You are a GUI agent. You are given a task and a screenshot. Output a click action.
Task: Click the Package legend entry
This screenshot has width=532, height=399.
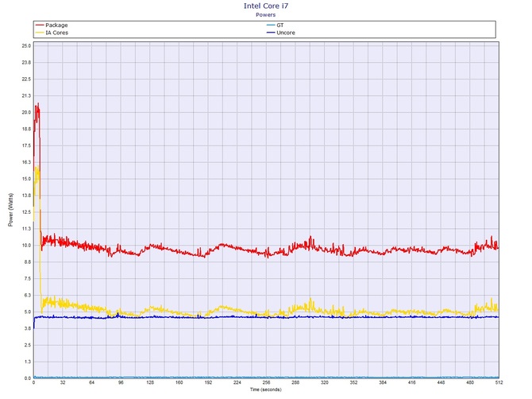(52, 25)
